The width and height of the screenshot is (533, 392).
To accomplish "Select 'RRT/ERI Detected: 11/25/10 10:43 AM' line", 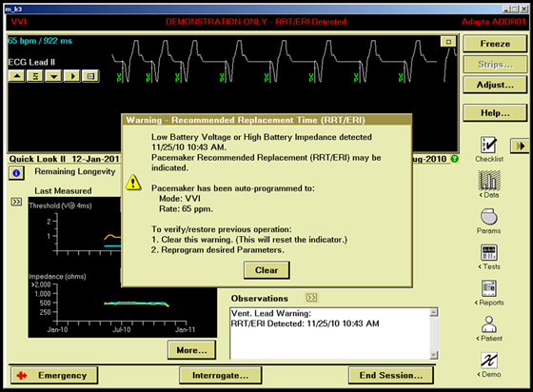I will point(305,323).
